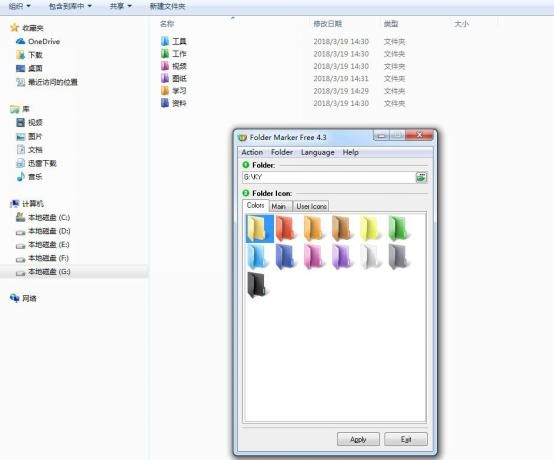Sort by the 名称 column header

(167, 24)
